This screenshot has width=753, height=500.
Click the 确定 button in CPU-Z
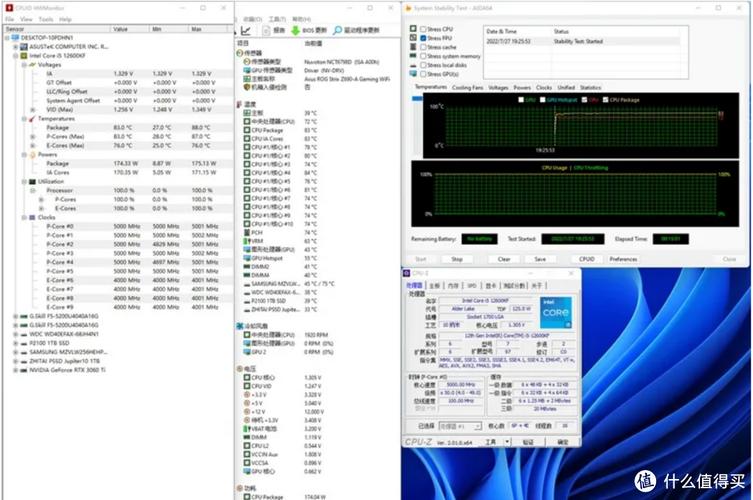[563, 442]
